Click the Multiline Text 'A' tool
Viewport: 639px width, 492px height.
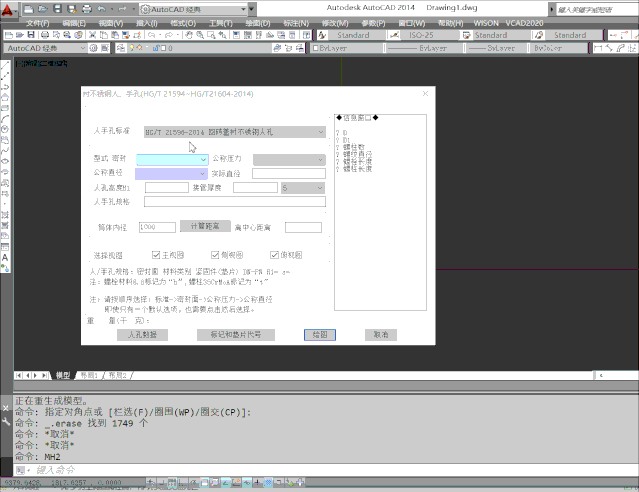(x=6, y=257)
